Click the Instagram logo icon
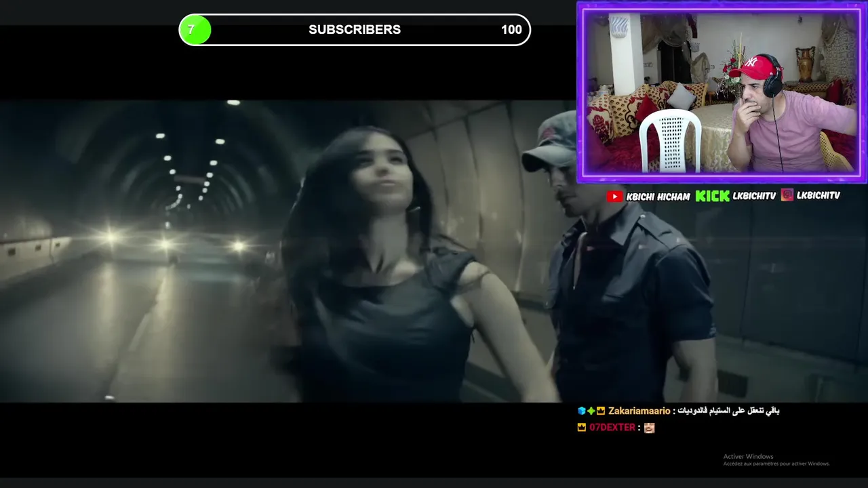Screen dimensions: 868x488 787,195
